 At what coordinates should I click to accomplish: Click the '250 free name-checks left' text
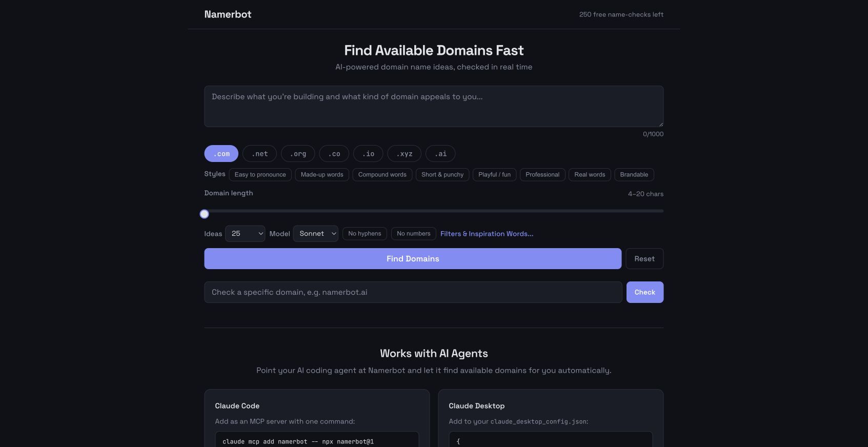(621, 14)
